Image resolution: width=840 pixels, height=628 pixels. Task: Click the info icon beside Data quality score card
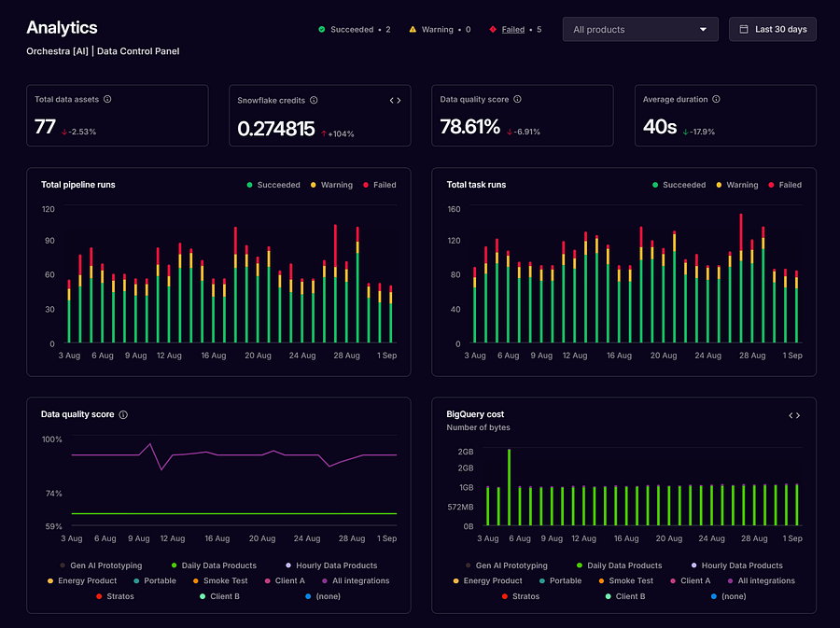pyautogui.click(x=517, y=99)
